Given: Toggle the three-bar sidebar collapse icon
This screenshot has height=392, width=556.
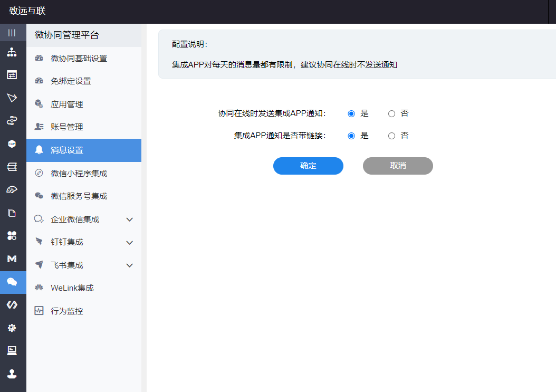Looking at the screenshot, I should point(12,33).
